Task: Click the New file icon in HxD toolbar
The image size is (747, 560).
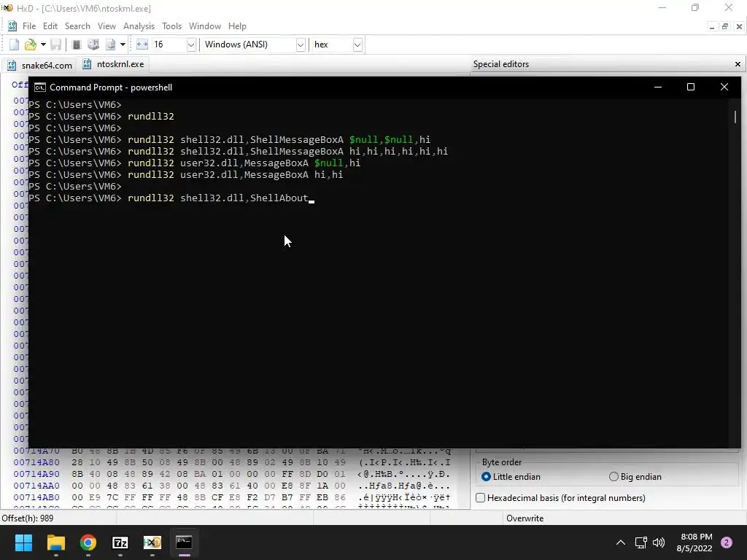Action: pyautogui.click(x=14, y=44)
